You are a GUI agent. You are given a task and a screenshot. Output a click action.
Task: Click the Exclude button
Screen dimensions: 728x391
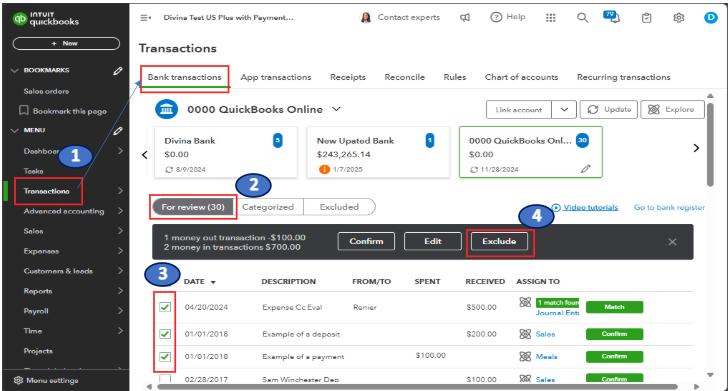(499, 241)
